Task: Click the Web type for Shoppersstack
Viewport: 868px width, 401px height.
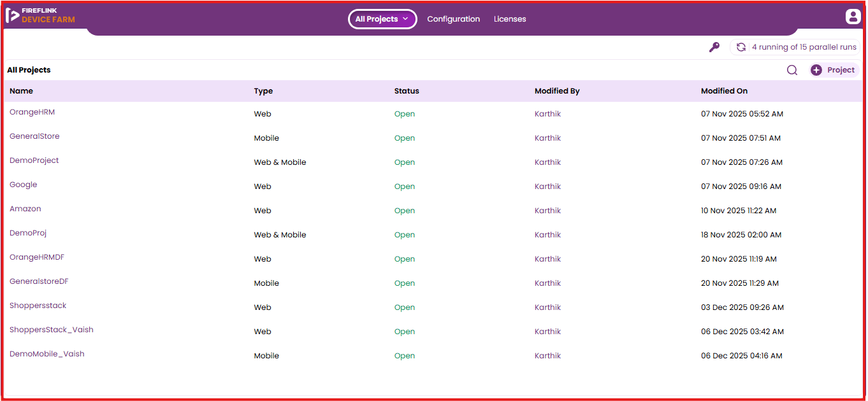Action: click(x=263, y=307)
